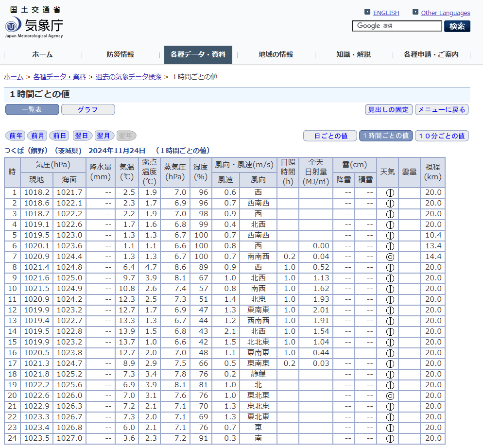Select the weather symbol for hour 8

[x=390, y=268]
